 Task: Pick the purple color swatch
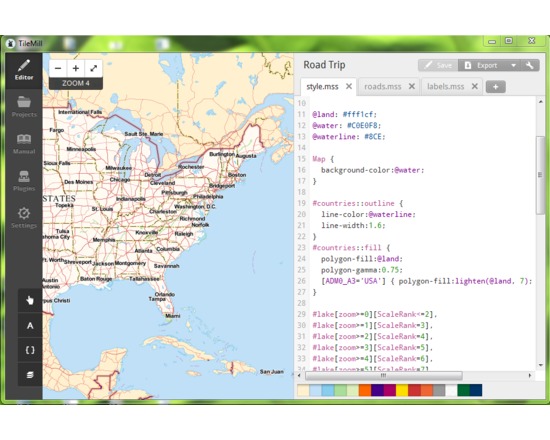point(377,390)
